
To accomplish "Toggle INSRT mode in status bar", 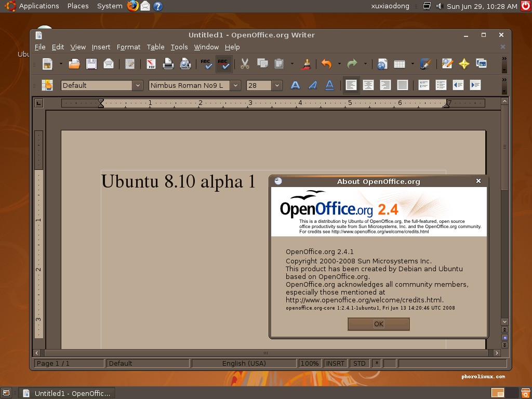I will pyautogui.click(x=335, y=363).
